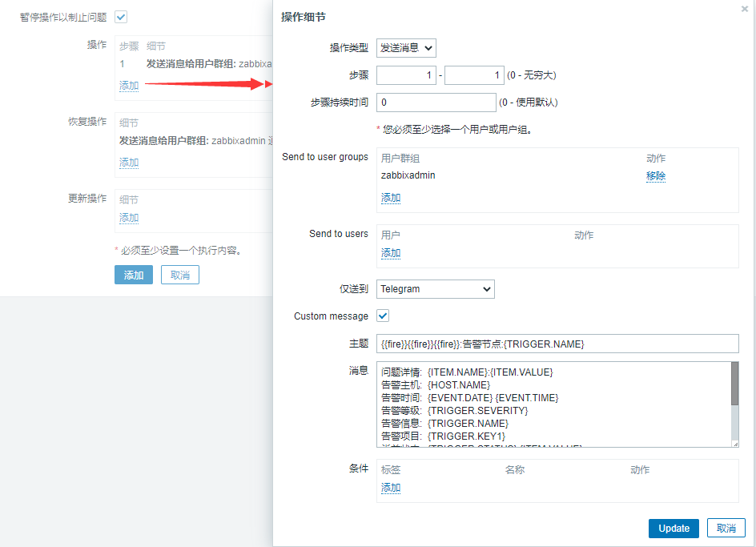Click the 名称 column header in conditions
Image resolution: width=756 pixels, height=547 pixels.
(x=514, y=470)
